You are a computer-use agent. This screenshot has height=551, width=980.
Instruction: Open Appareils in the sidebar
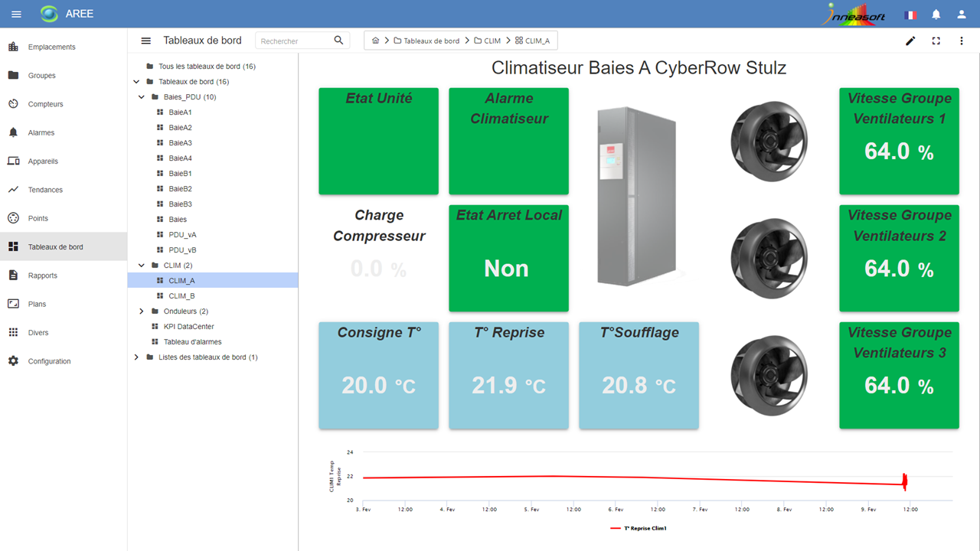(64, 161)
